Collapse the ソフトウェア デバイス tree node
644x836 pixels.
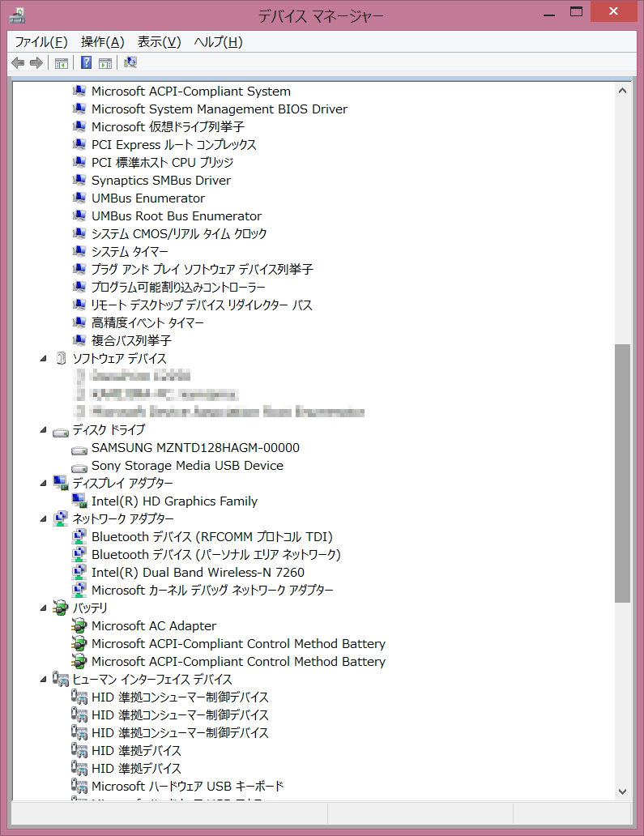click(44, 358)
